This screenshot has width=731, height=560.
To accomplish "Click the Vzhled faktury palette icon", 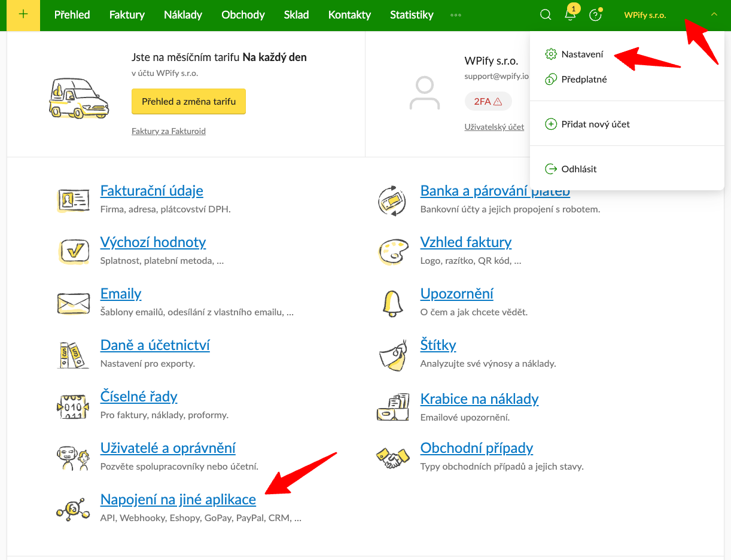I will 392,251.
